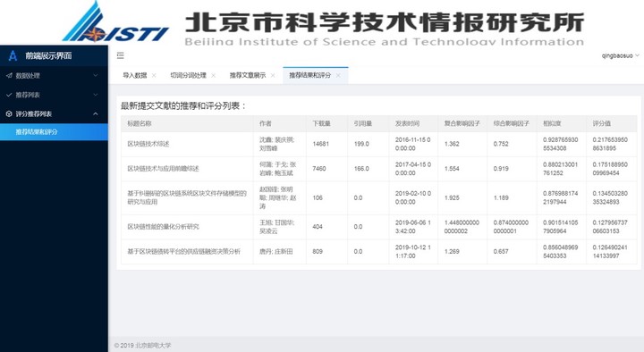The image size is (644, 352).
Task: Close the 推荐结果和评分 tab
Action: point(338,75)
